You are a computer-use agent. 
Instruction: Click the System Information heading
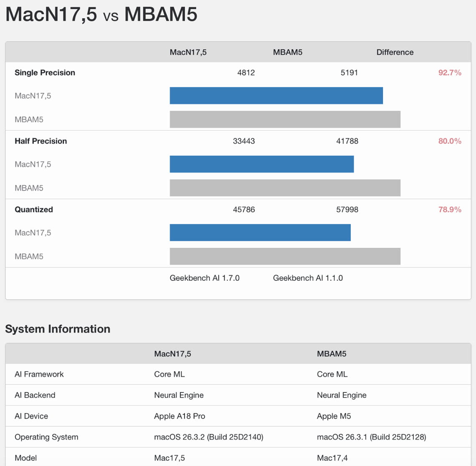[58, 329]
